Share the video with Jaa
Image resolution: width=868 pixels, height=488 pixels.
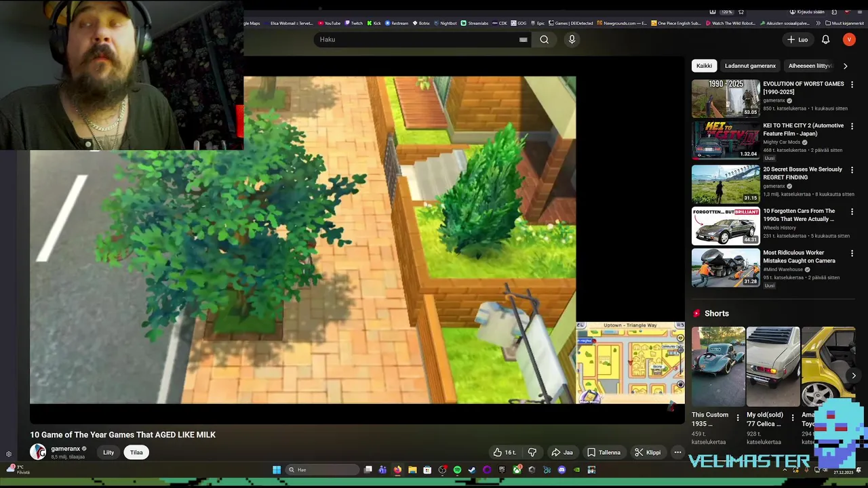(562, 452)
